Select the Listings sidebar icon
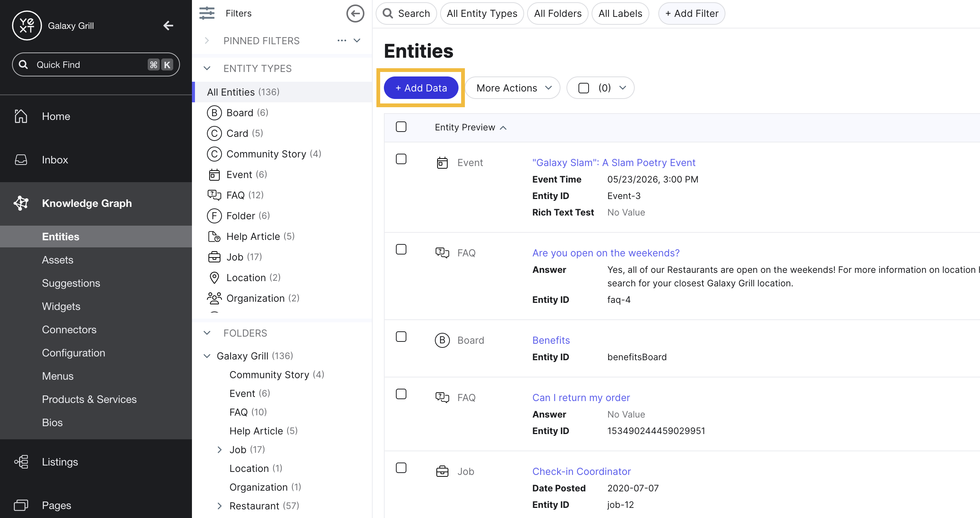The height and width of the screenshot is (518, 980). pos(21,462)
